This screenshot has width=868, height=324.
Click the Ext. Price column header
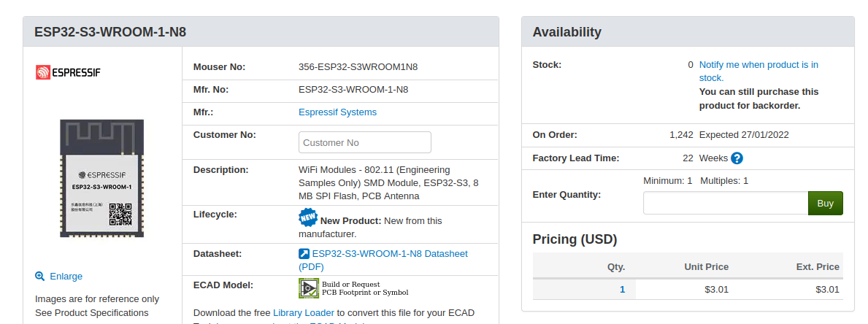[818, 266]
